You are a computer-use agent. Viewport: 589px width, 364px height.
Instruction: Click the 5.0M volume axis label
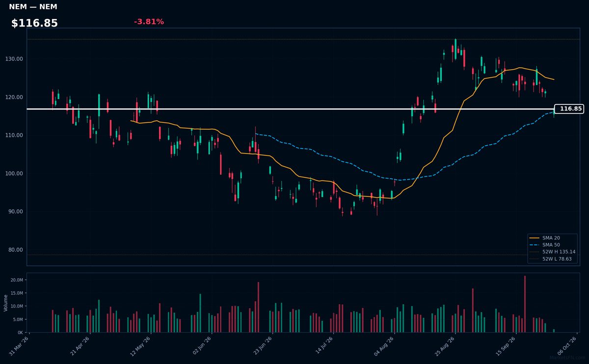click(x=17, y=319)
